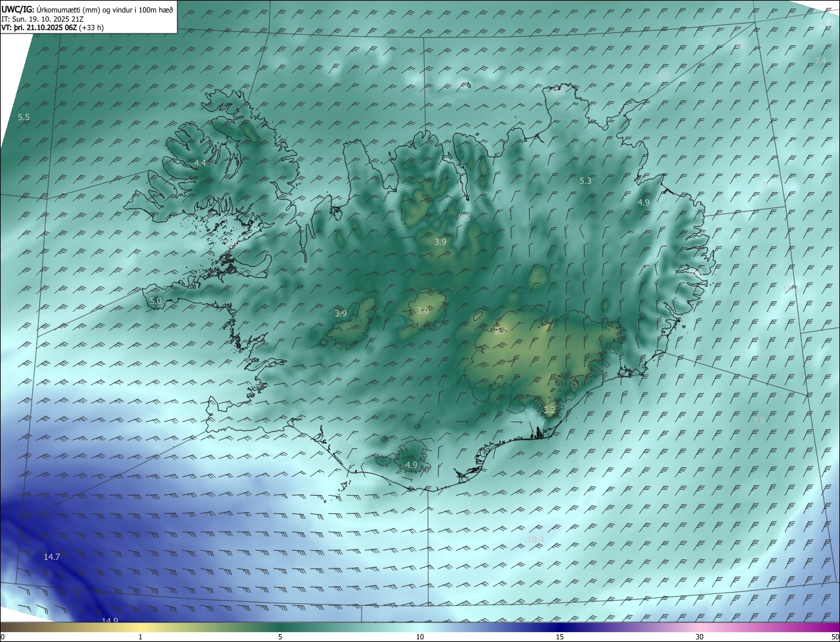
Task: Click the 4.9 label on the south coast glacier
Action: pyautogui.click(x=411, y=465)
